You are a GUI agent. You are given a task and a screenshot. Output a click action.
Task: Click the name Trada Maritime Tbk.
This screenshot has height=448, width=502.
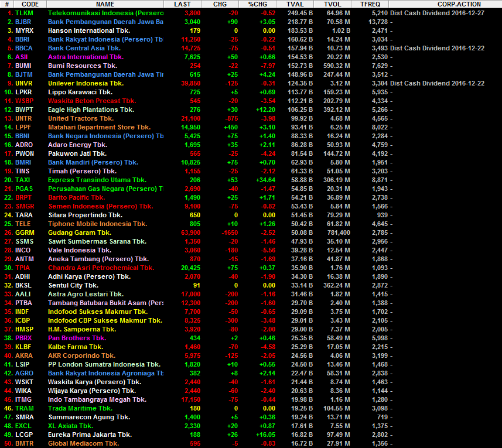click(80, 408)
